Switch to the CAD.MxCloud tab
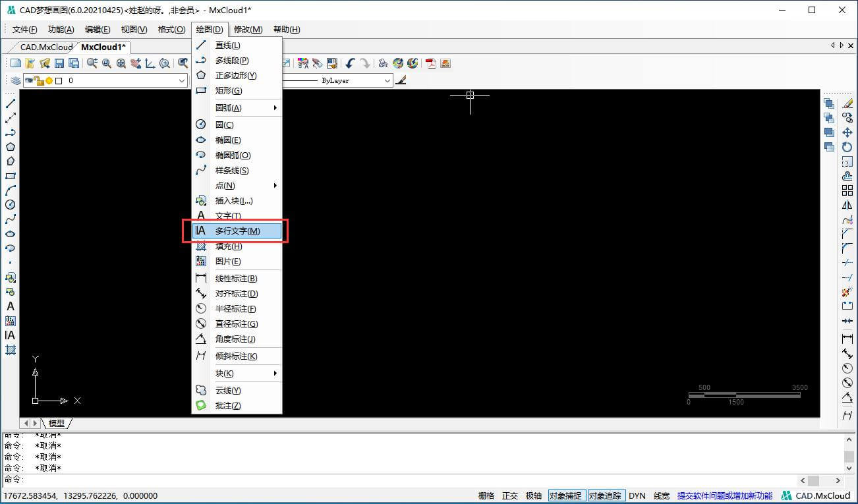This screenshot has width=858, height=504. coord(45,47)
